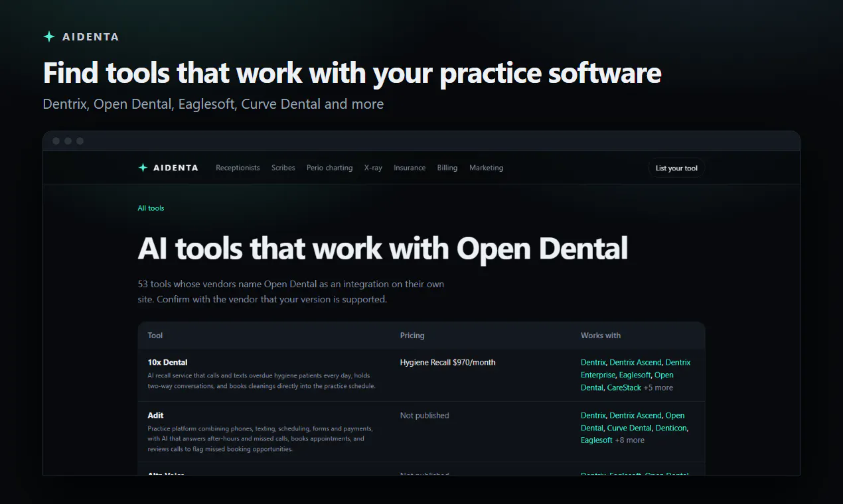Click the "53 tools whose vendors name Open Dental" paragraph

(x=291, y=292)
